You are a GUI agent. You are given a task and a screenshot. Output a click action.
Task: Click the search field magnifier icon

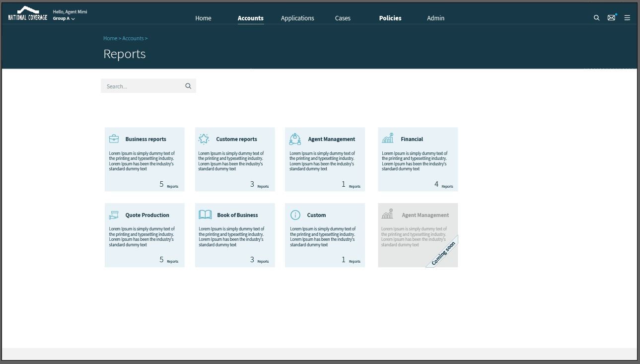coord(188,86)
